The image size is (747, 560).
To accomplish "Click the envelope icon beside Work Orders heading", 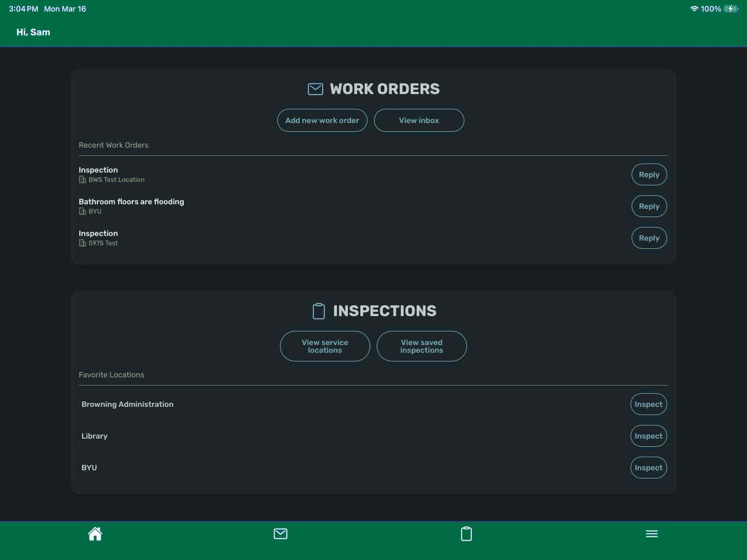I will pyautogui.click(x=316, y=89).
